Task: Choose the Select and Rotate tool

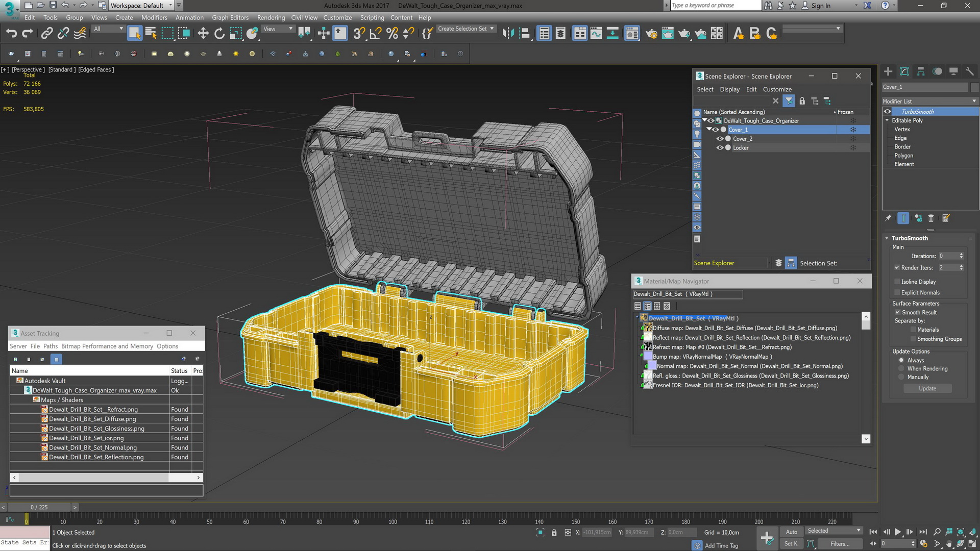Action: click(x=219, y=34)
